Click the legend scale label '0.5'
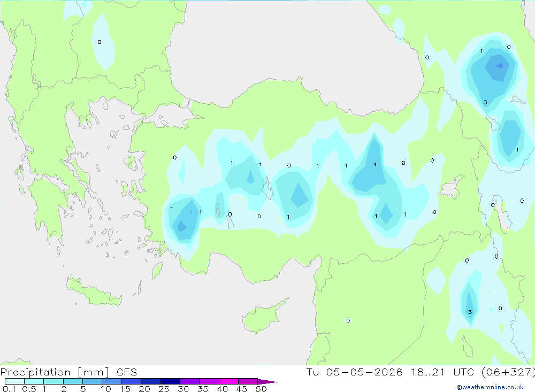The width and height of the screenshot is (535, 392). point(29,389)
